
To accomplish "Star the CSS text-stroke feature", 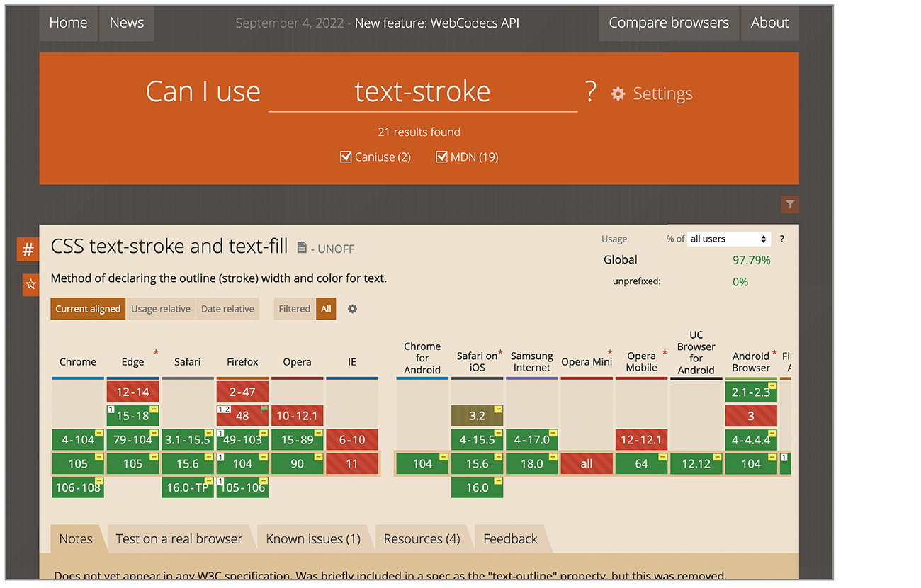I will [x=30, y=285].
